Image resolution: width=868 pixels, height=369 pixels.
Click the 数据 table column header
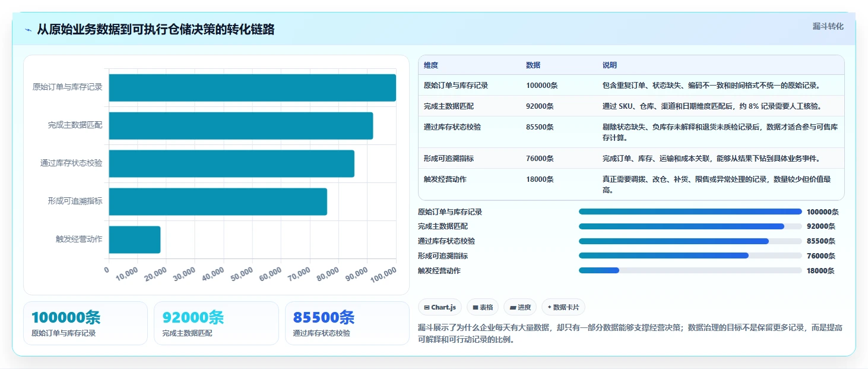coord(533,65)
